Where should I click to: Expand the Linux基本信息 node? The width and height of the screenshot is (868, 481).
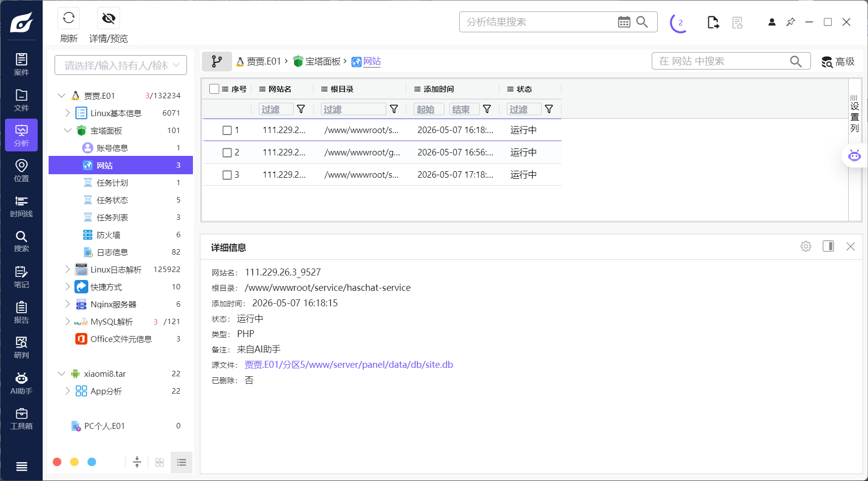[x=67, y=113]
